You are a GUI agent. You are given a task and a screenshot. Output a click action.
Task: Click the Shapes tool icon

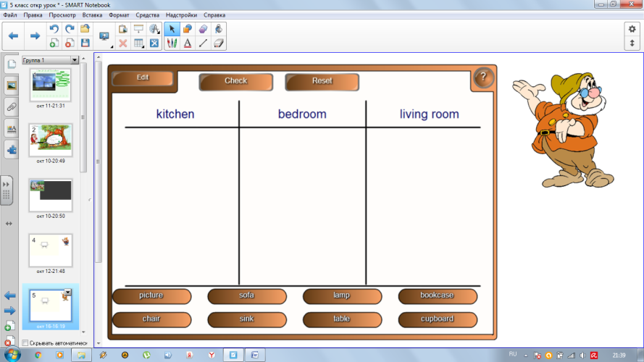point(188,29)
